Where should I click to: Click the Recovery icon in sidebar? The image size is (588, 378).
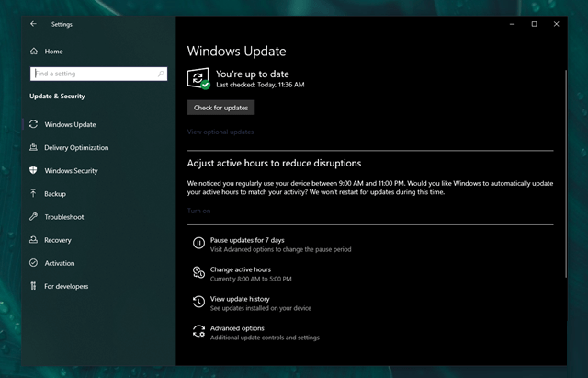point(34,240)
